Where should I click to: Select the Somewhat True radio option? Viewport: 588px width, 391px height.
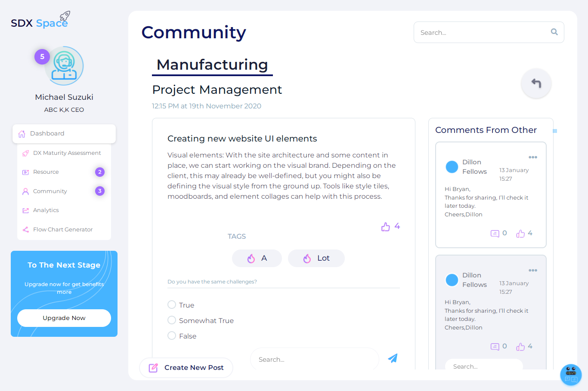click(172, 320)
